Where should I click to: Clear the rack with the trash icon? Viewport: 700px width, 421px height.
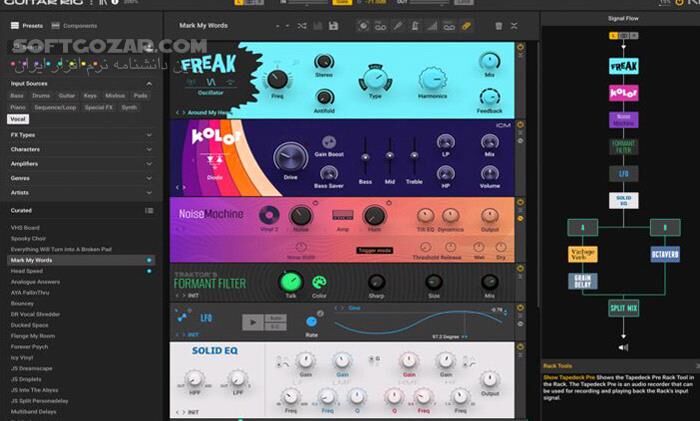[x=499, y=26]
